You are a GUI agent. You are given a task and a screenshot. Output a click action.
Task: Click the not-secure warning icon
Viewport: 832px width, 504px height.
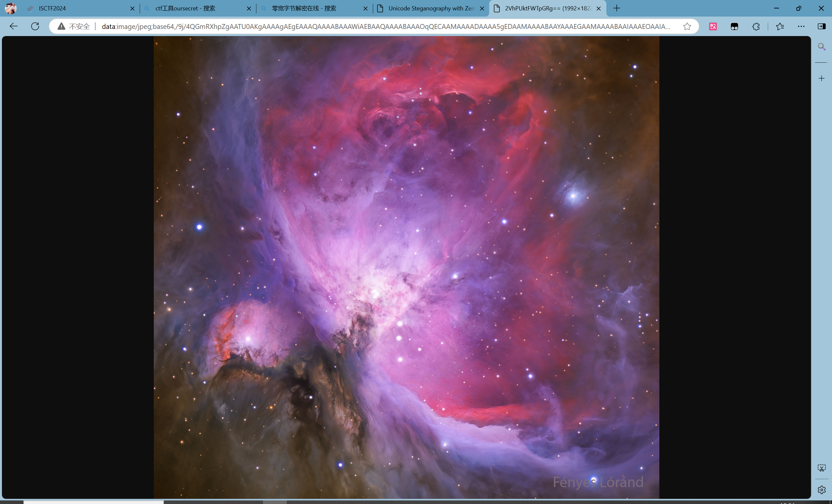point(61,26)
